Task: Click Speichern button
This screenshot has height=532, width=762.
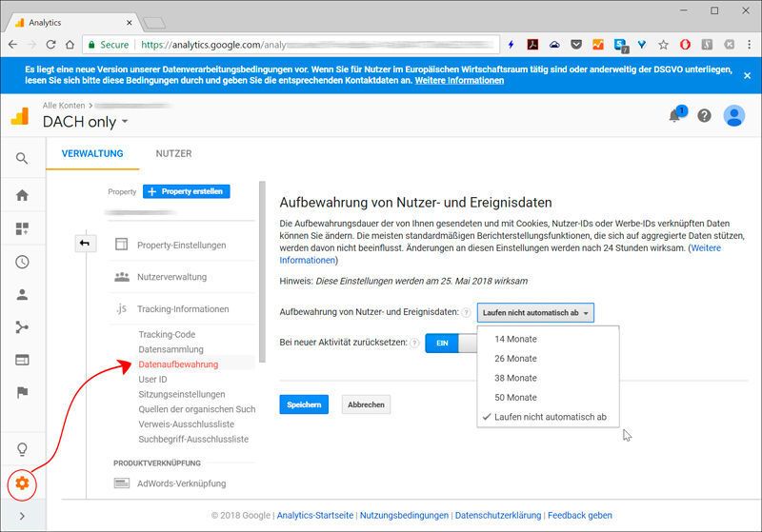Action: click(304, 404)
